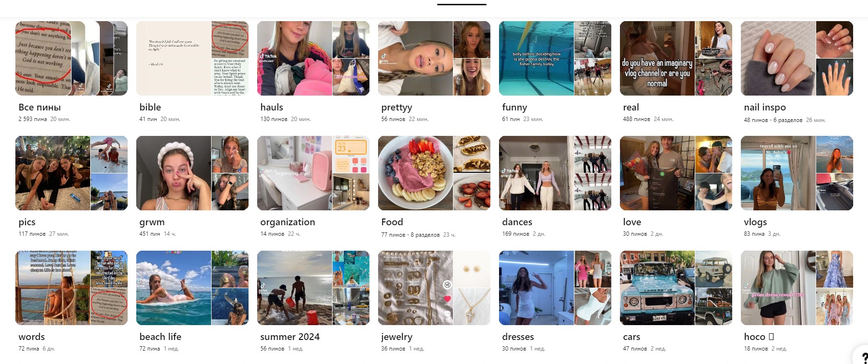Open the 'hauls' board
The image size is (868, 364).
(x=313, y=58)
